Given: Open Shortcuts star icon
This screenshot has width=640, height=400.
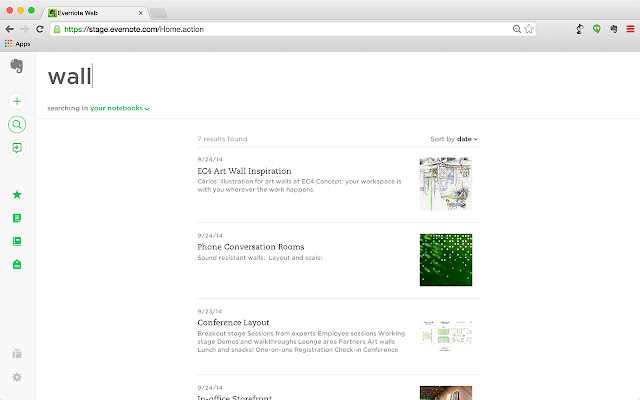Looking at the screenshot, I should coord(17,195).
